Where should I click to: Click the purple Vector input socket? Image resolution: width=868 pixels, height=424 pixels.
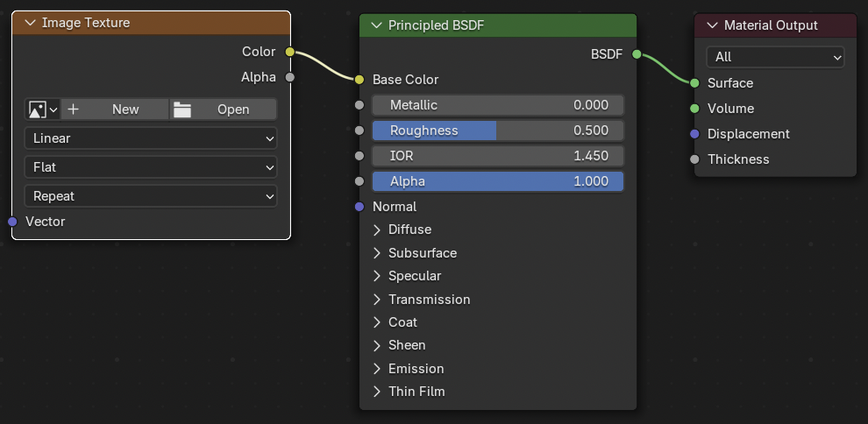(12, 222)
